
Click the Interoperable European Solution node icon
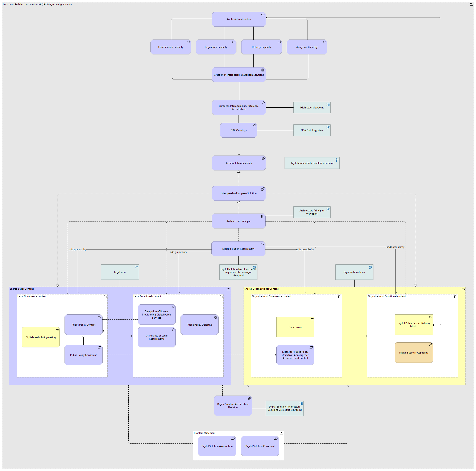pos(262,189)
